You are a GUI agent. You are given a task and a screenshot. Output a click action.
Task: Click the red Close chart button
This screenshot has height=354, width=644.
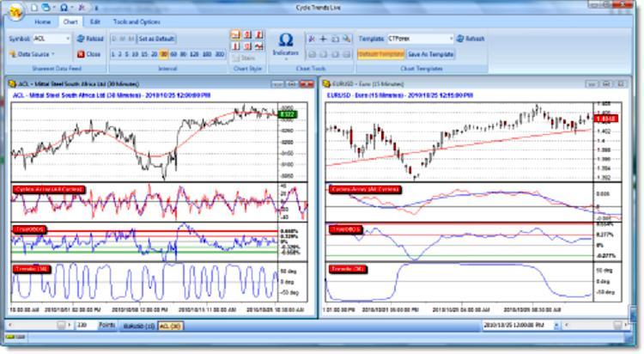[x=88, y=54]
